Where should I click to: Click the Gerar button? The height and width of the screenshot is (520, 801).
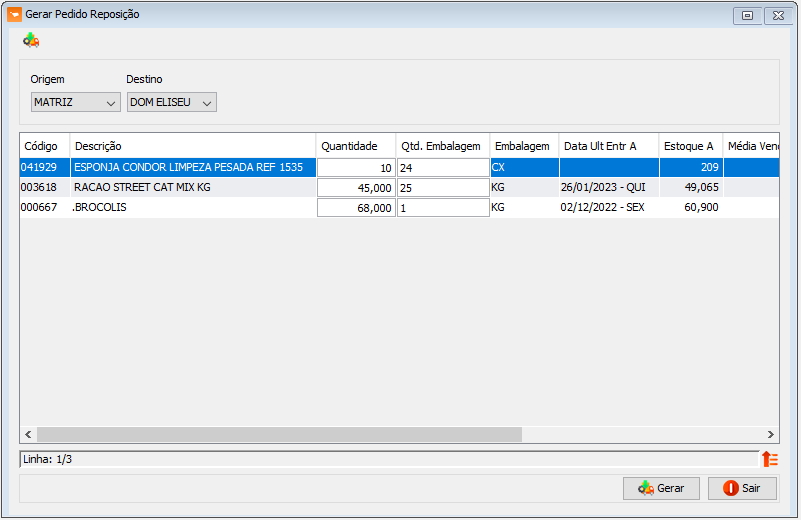(x=661, y=488)
